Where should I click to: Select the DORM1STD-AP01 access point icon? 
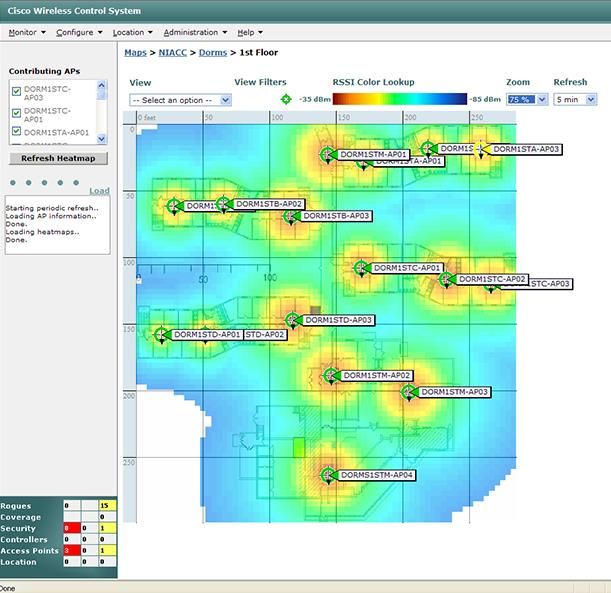(x=161, y=335)
